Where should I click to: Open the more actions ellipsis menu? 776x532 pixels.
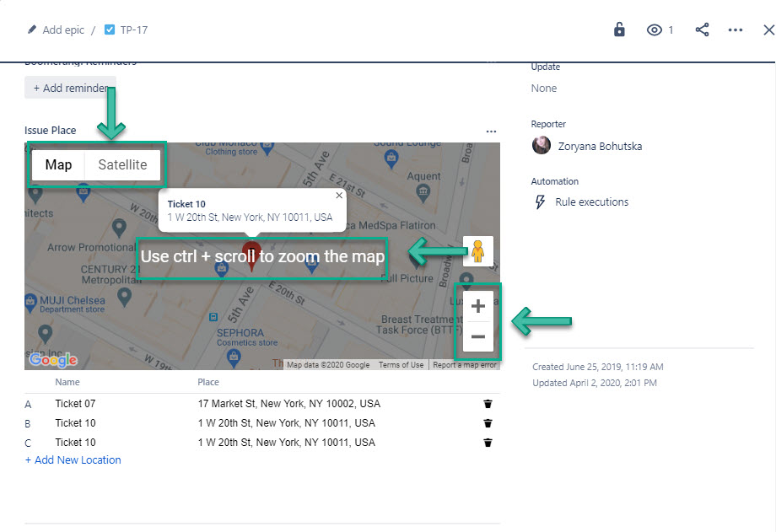tap(735, 30)
